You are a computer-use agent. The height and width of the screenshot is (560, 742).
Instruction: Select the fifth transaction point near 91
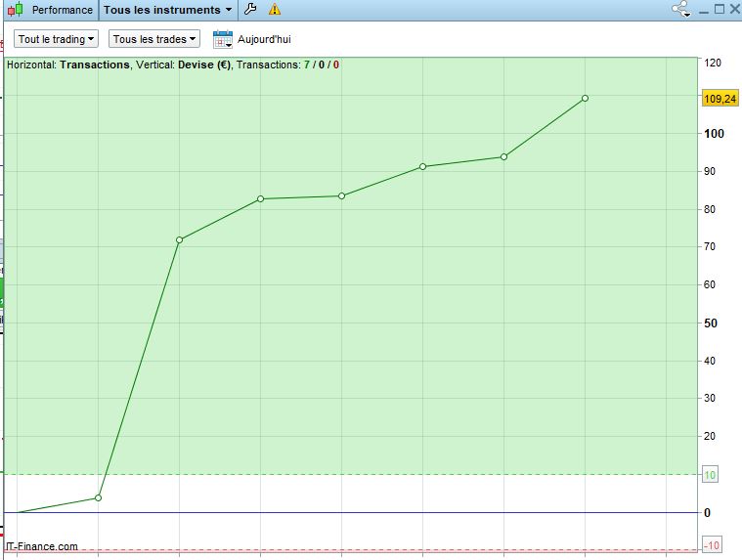click(x=423, y=166)
